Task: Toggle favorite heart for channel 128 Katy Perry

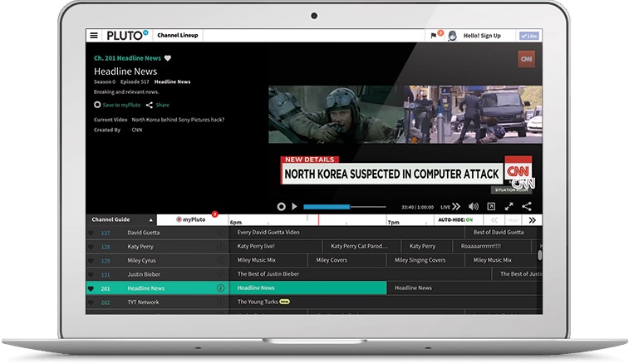Action: (91, 247)
